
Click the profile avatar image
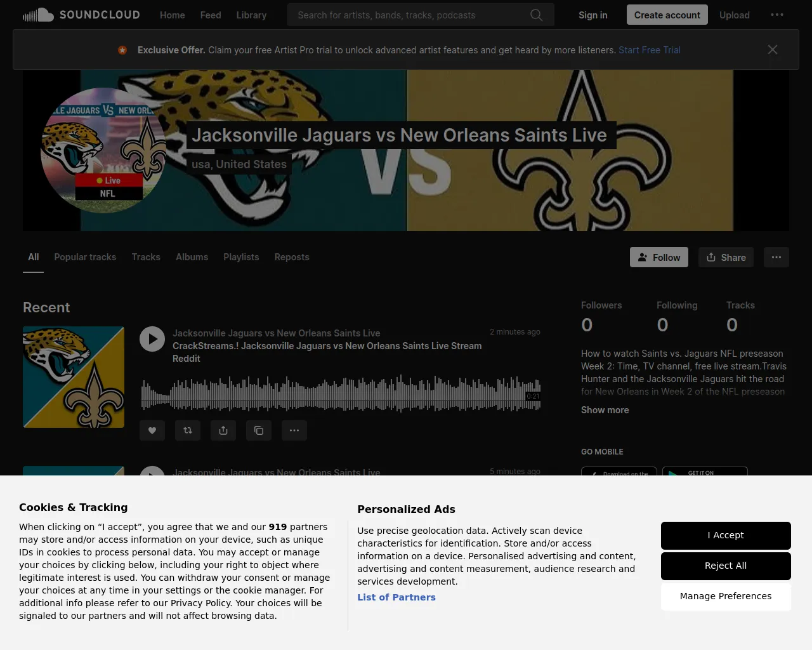click(103, 150)
